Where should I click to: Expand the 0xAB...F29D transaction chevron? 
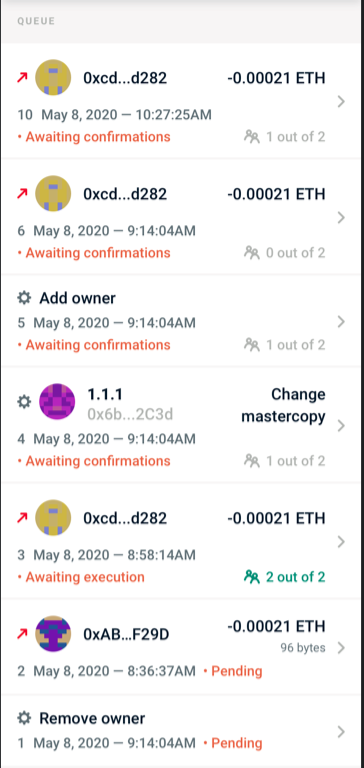coord(341,648)
